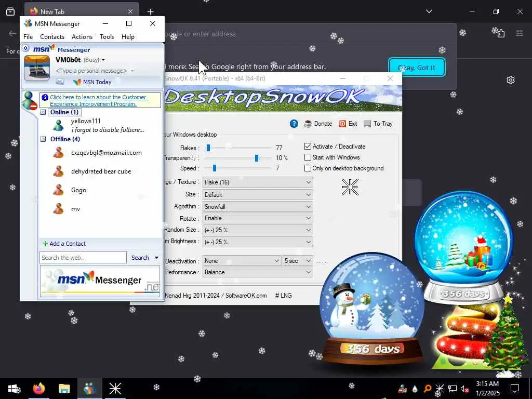Open the Rotate Enable dropdown
The height and width of the screenshot is (399, 532).
coord(258,218)
